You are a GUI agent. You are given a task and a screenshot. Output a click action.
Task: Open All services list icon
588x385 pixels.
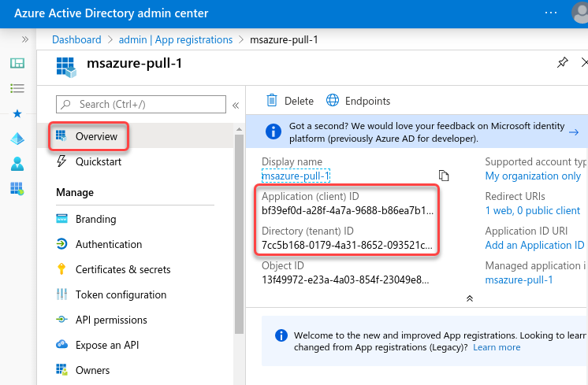[x=17, y=89]
